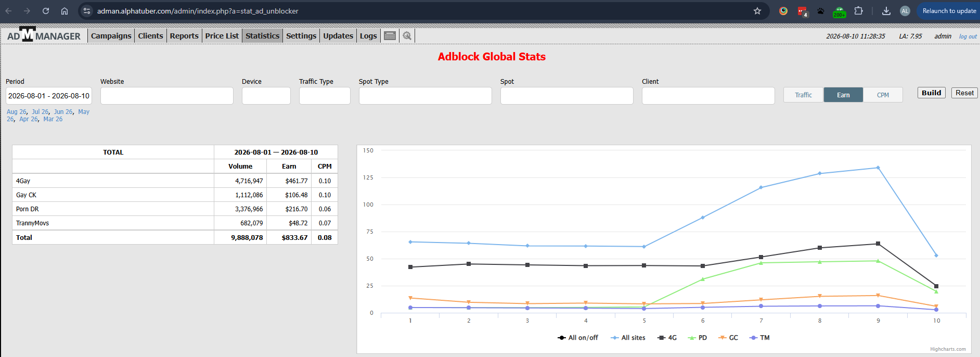Go forward with the browser forward arrow
Image resolution: width=980 pixels, height=357 pixels.
(27, 11)
